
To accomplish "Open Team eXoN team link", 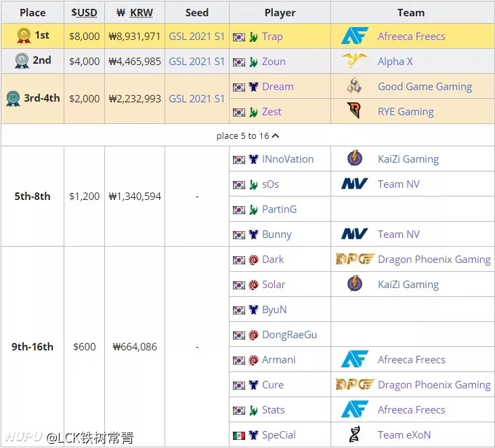I will (x=404, y=435).
